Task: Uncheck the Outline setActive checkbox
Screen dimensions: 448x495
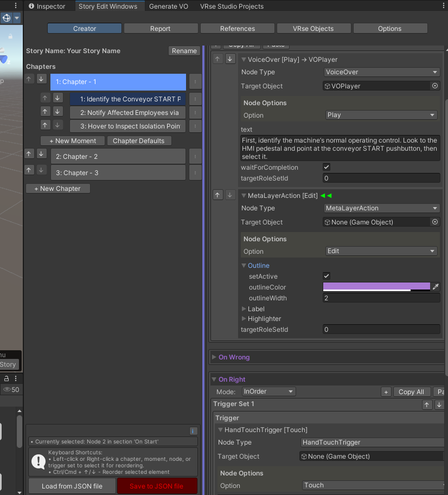Action: (327, 276)
